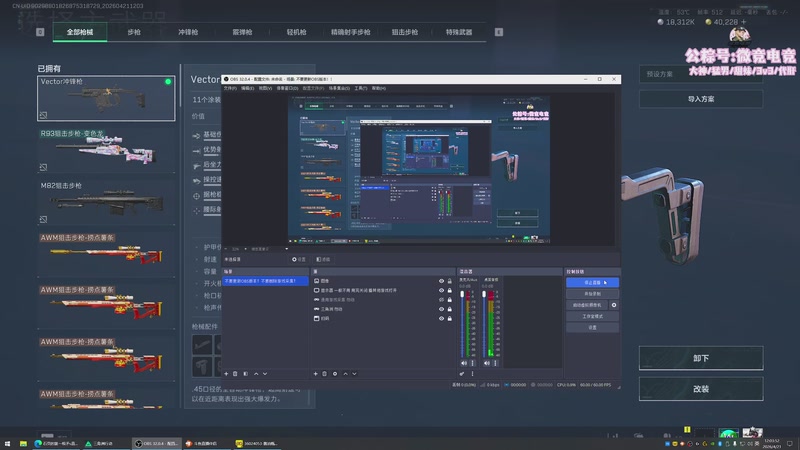Open desktop audio three-dot options
The image size is (800, 450).
[495, 363]
